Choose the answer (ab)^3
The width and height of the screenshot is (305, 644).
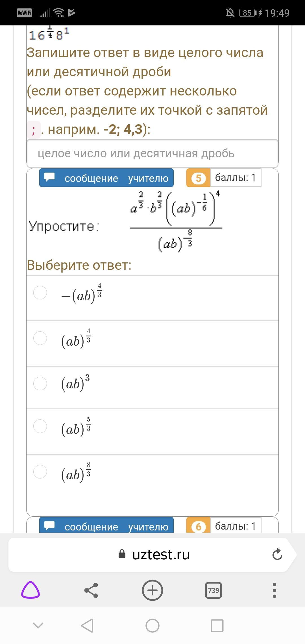click(40, 384)
